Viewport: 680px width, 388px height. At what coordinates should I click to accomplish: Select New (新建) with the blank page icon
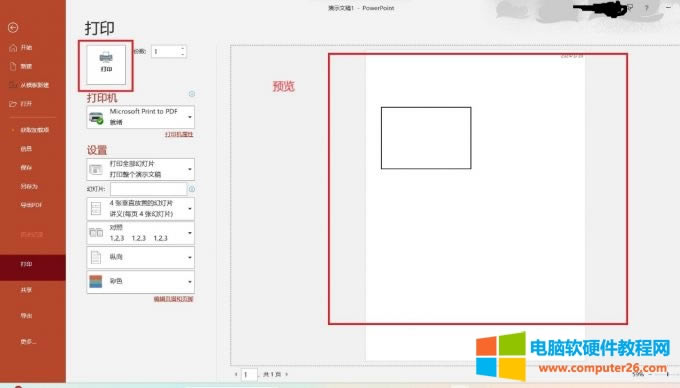click(20, 66)
